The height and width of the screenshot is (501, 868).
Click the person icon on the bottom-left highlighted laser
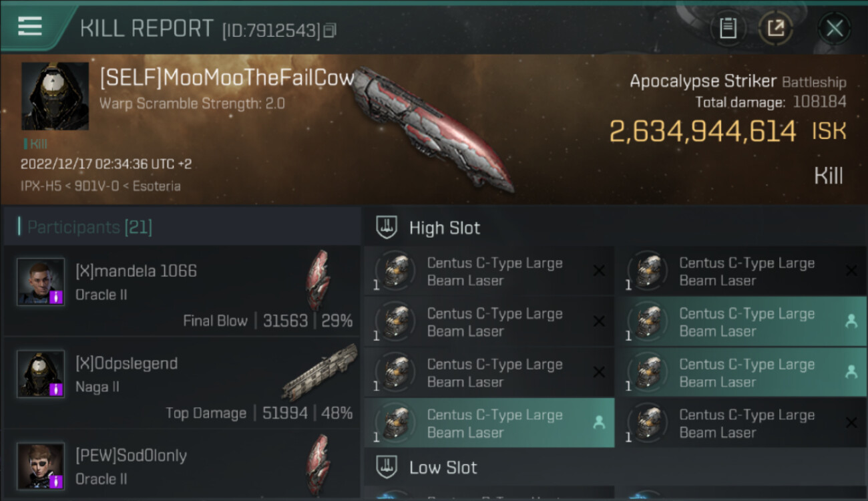[x=599, y=422]
